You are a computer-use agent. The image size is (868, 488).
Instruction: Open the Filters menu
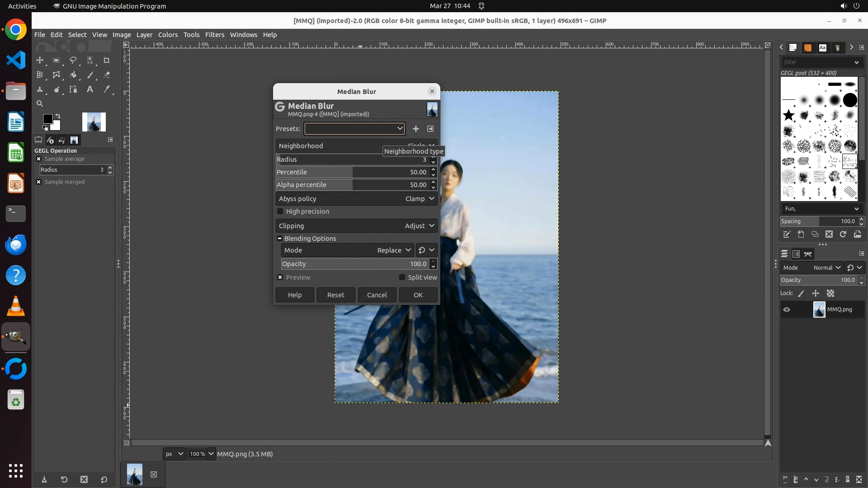click(214, 35)
